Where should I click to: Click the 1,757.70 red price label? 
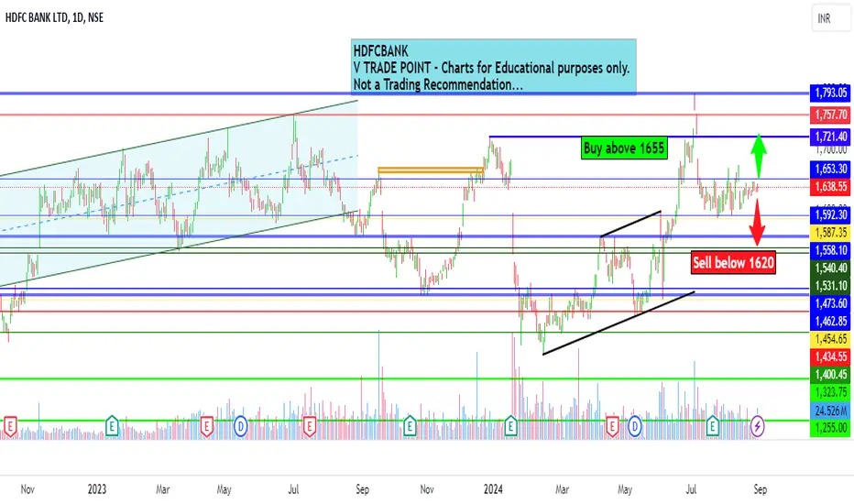pyautogui.click(x=830, y=115)
